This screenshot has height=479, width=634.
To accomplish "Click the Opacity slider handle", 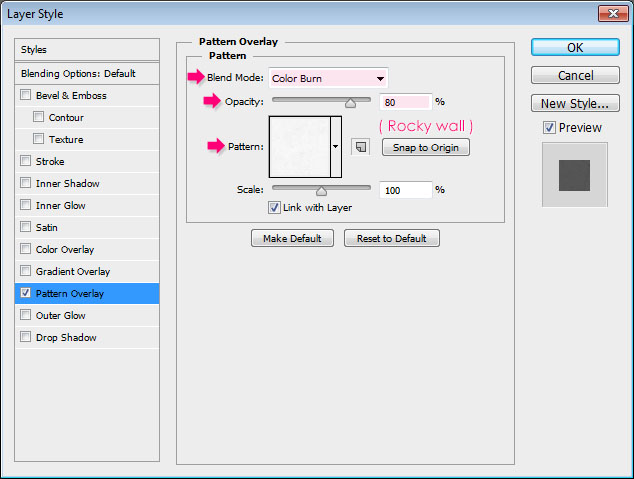I will [x=351, y=103].
